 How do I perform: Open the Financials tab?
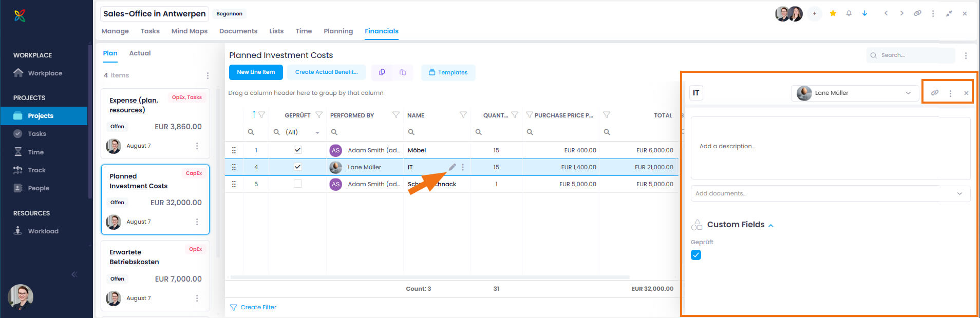[x=382, y=31]
